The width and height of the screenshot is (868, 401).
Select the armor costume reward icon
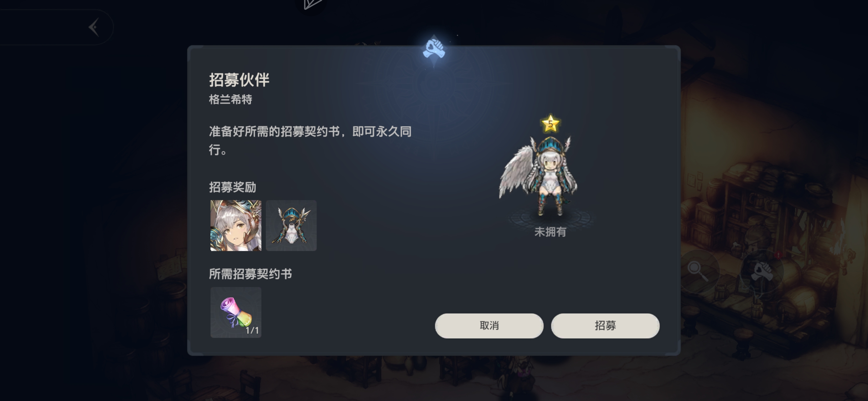pos(291,225)
